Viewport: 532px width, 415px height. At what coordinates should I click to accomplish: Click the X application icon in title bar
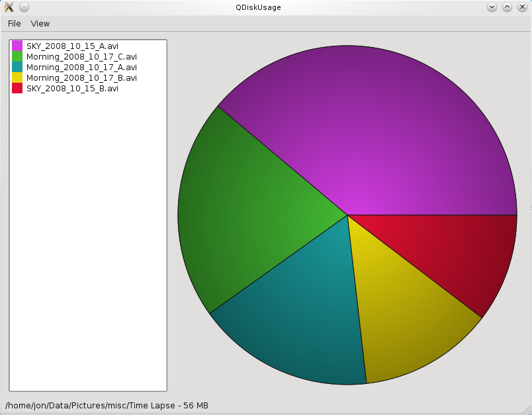9,7
